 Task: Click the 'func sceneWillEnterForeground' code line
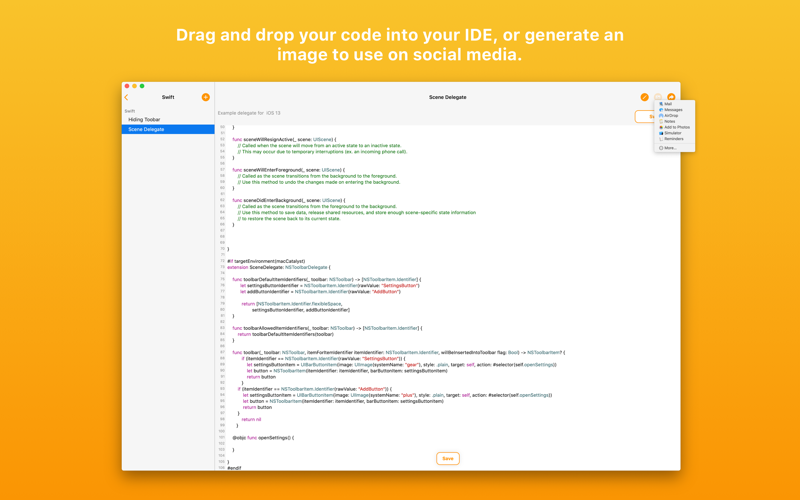tap(288, 170)
